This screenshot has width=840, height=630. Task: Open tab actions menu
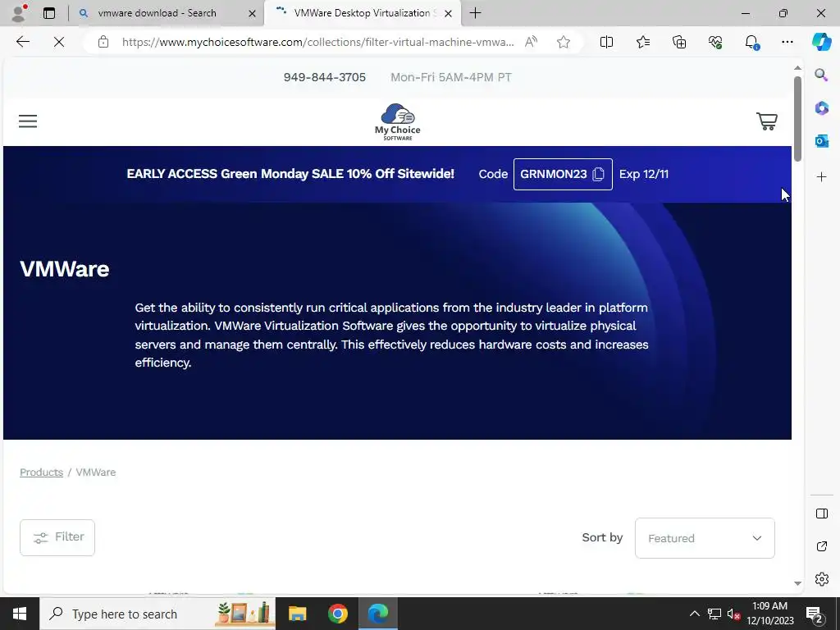(49, 13)
